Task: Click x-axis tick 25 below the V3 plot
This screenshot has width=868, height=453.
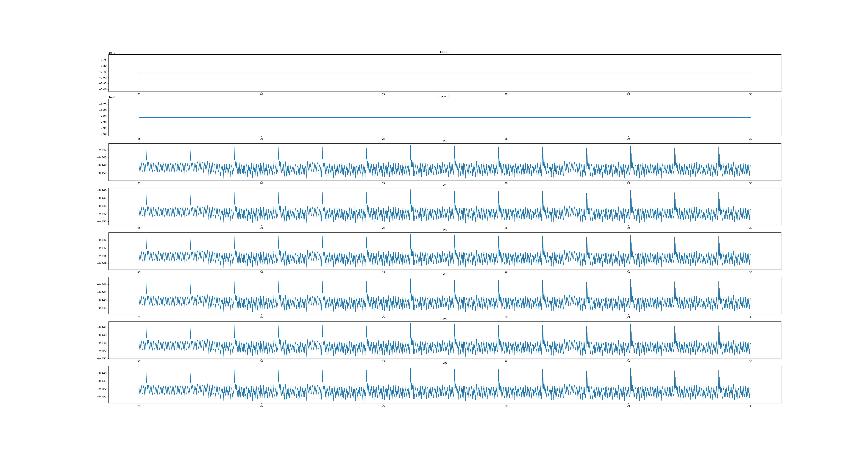Action: [x=139, y=272]
